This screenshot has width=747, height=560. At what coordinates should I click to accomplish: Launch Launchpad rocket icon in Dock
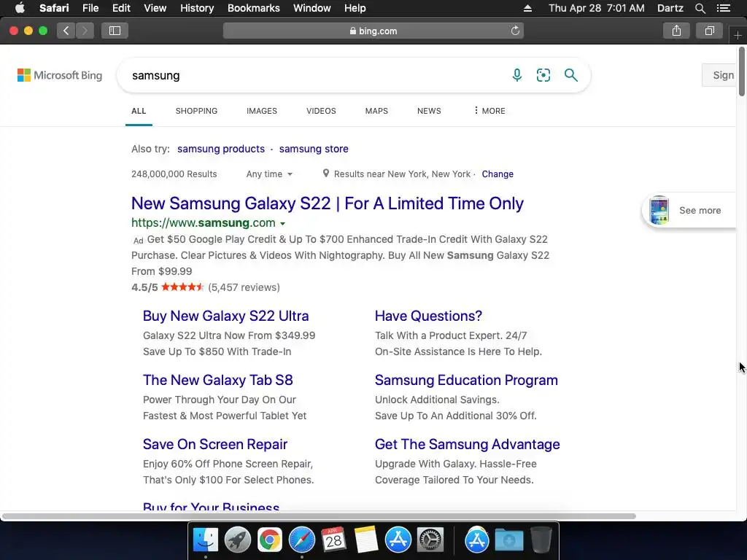[237, 540]
